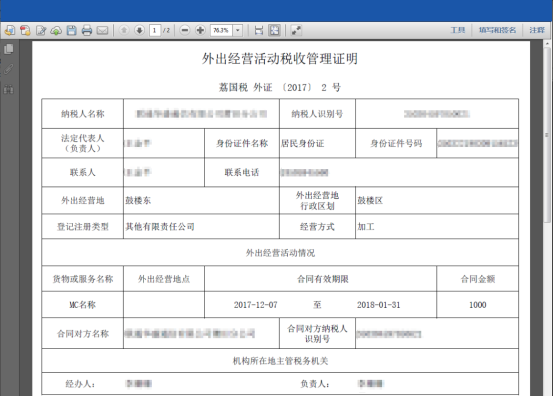Print the document using the printer icon
This screenshot has width=554, height=396.
(x=87, y=30)
